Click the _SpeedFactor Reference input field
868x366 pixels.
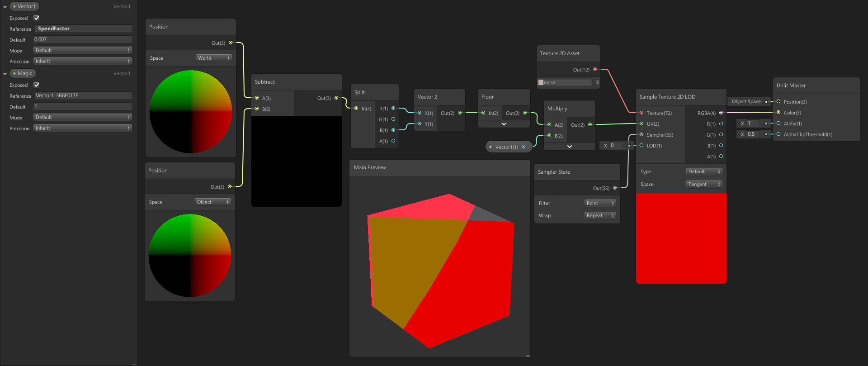click(83, 29)
